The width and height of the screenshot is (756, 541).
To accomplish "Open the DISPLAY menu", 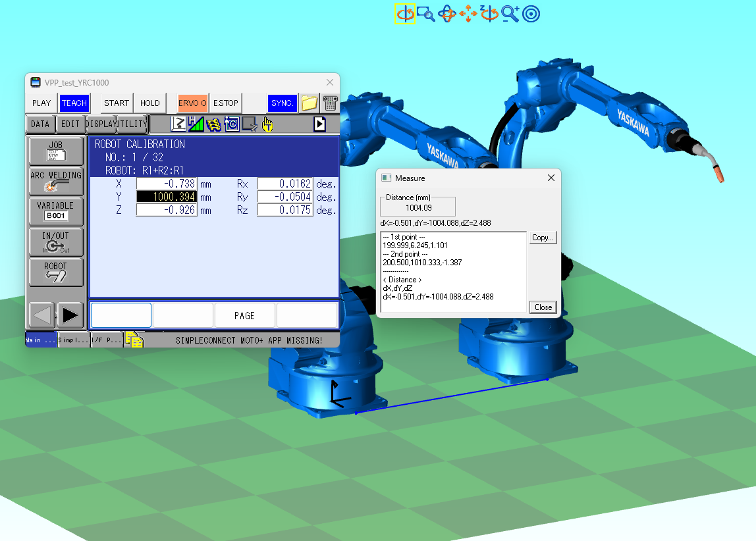I will (x=101, y=124).
